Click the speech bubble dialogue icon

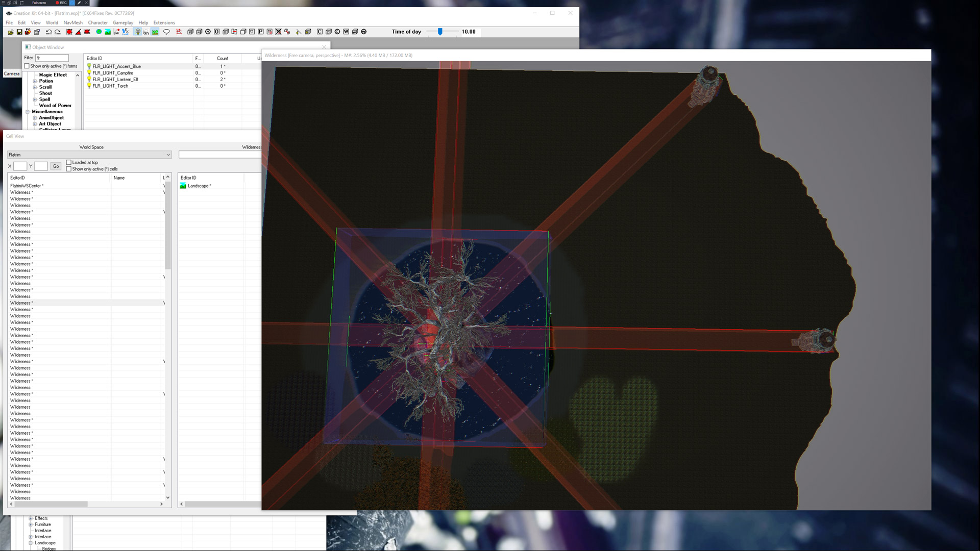[166, 32]
